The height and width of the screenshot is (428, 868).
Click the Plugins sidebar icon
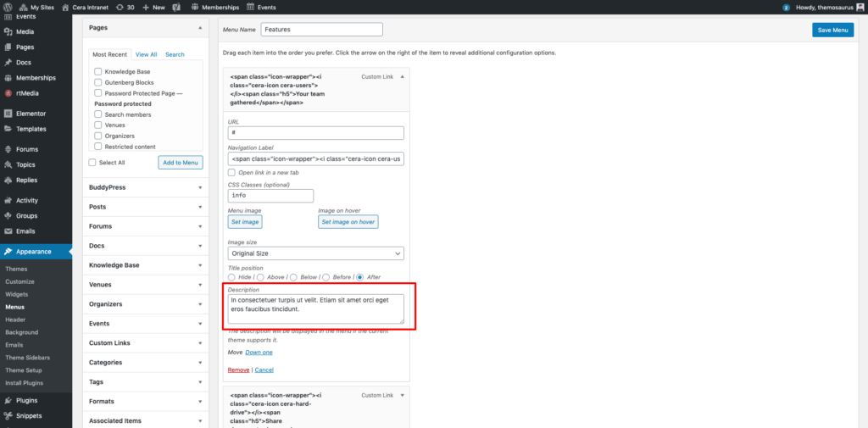click(8, 400)
